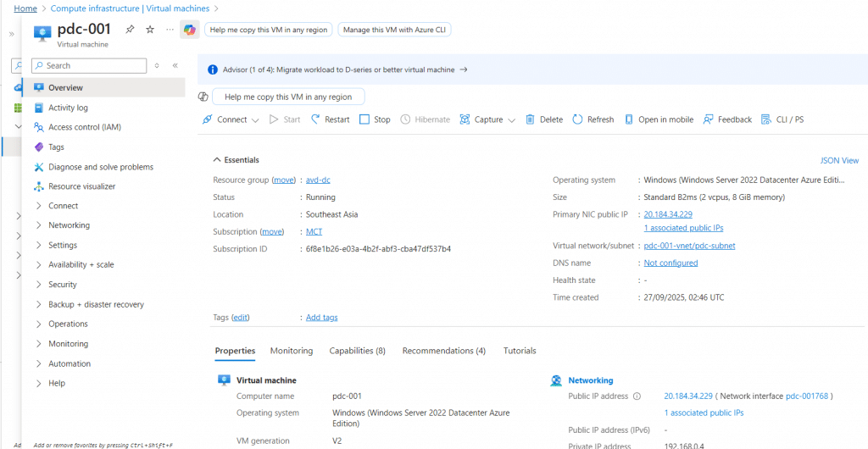Click the up-down arrows beside the menu search box
The image size is (868, 449).
tap(157, 65)
